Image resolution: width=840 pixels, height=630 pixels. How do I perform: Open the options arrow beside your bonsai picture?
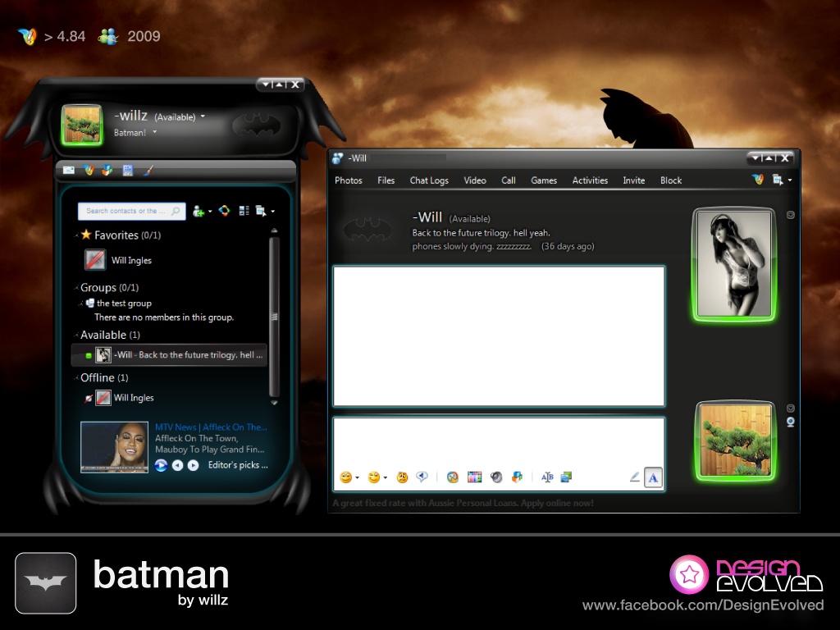pyautogui.click(x=790, y=409)
